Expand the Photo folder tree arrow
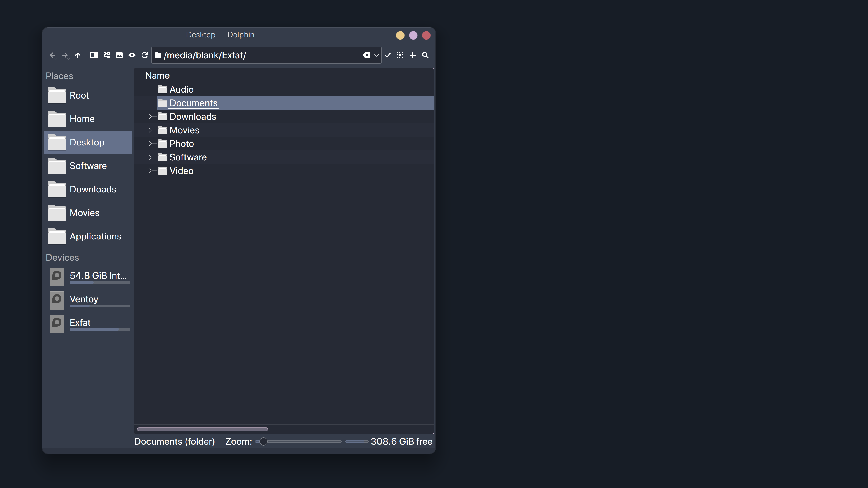The height and width of the screenshot is (488, 868). pos(150,144)
